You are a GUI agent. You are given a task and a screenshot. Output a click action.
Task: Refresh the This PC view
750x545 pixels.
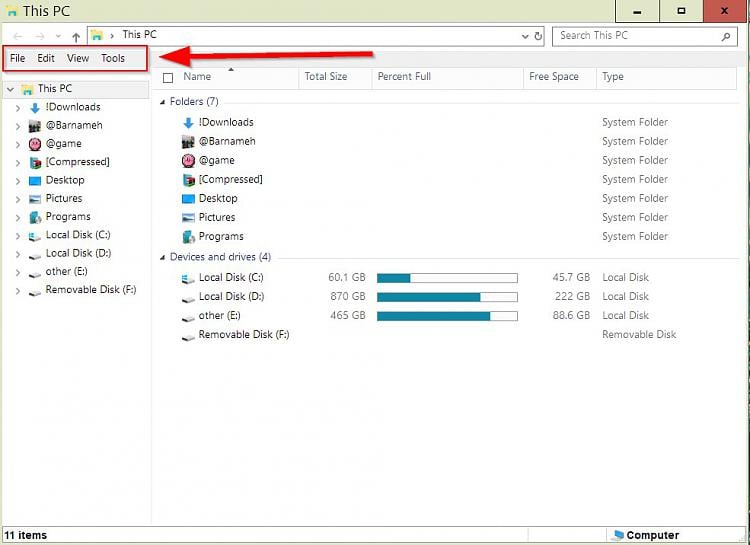pos(538,36)
